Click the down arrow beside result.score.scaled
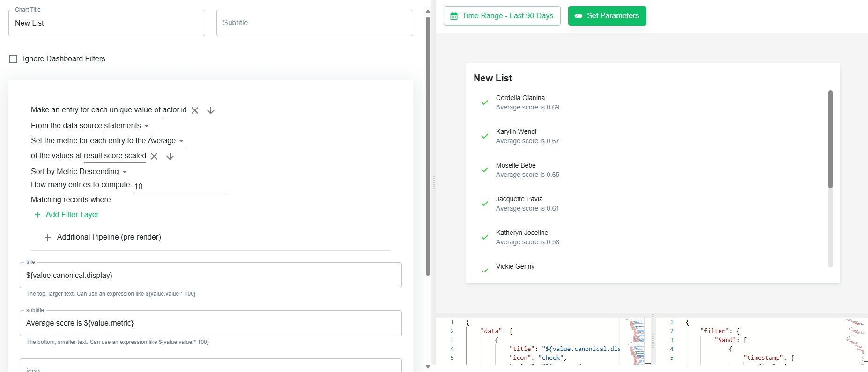This screenshot has width=868, height=372. pos(170,156)
